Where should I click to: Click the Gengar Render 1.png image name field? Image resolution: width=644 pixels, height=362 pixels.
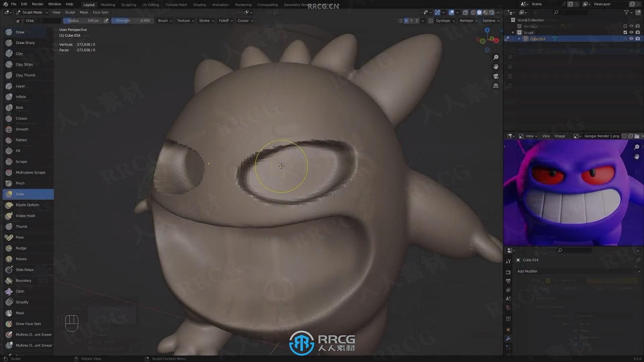601,136
